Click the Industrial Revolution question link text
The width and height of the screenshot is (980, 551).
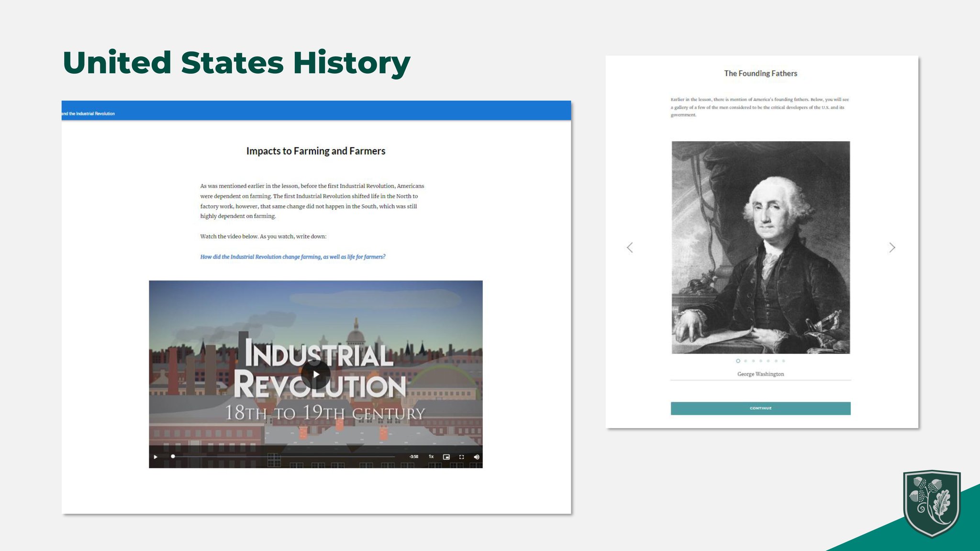(x=292, y=257)
